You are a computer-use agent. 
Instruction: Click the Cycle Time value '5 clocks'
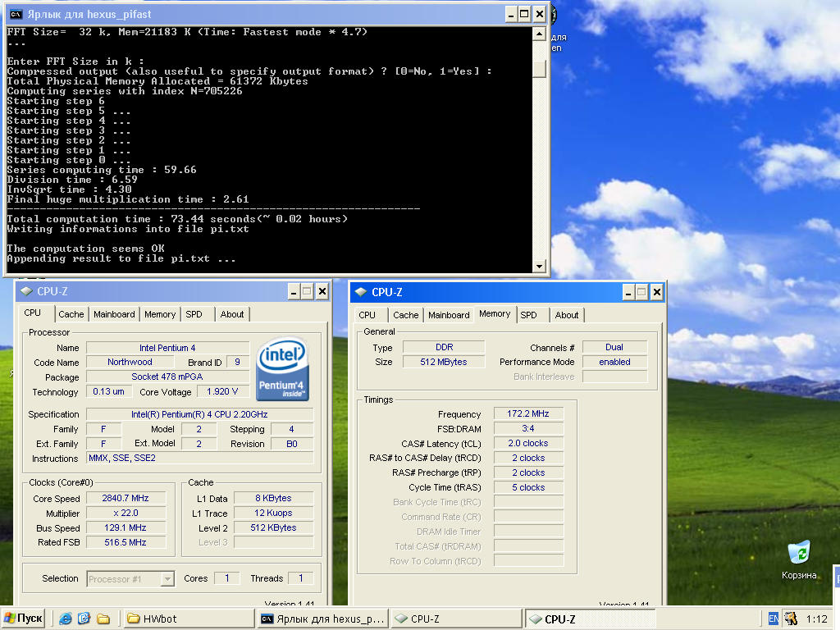528,487
